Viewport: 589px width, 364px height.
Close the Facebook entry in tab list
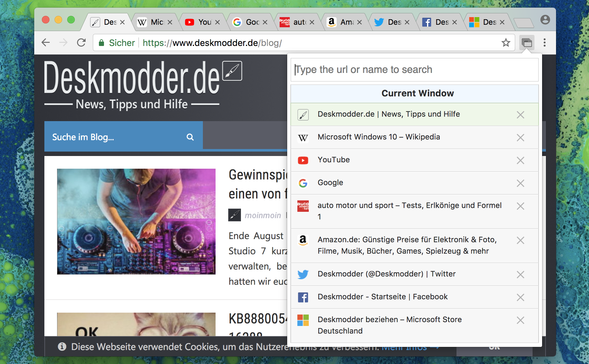pos(520,297)
